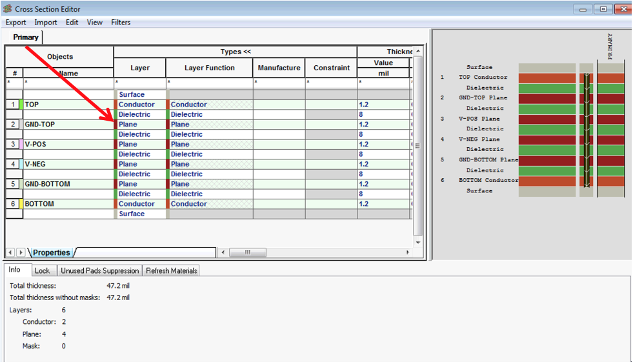The height and width of the screenshot is (364, 633).
Task: Select the Lock tab
Action: (x=42, y=270)
